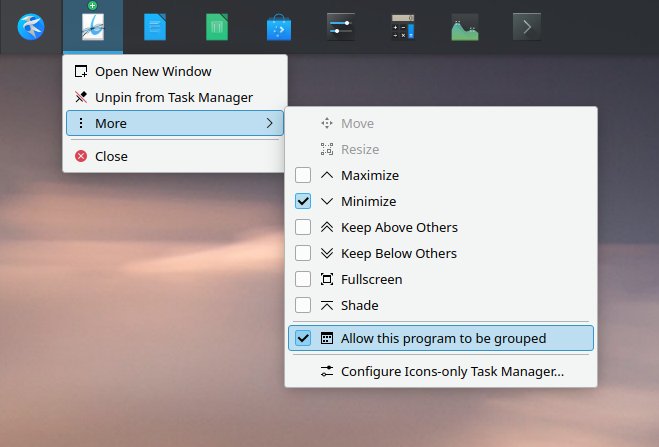Image resolution: width=659 pixels, height=447 pixels.
Task: Open System Settings sliders icon
Action: pos(341,27)
